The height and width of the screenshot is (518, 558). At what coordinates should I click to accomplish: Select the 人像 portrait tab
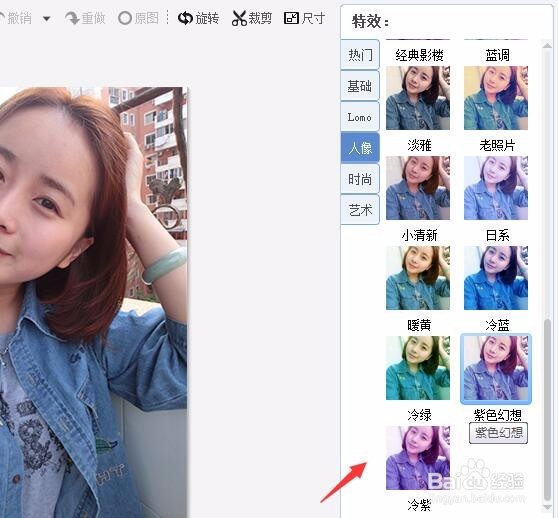[360, 148]
